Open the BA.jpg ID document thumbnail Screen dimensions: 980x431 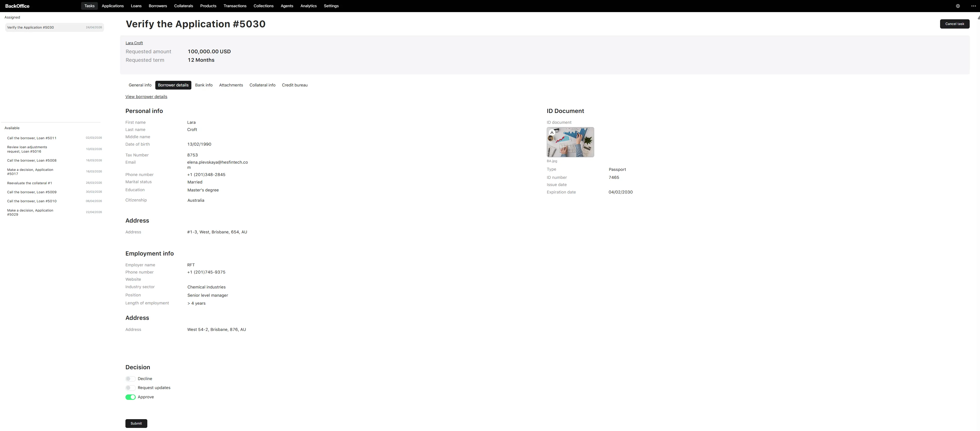570,142
